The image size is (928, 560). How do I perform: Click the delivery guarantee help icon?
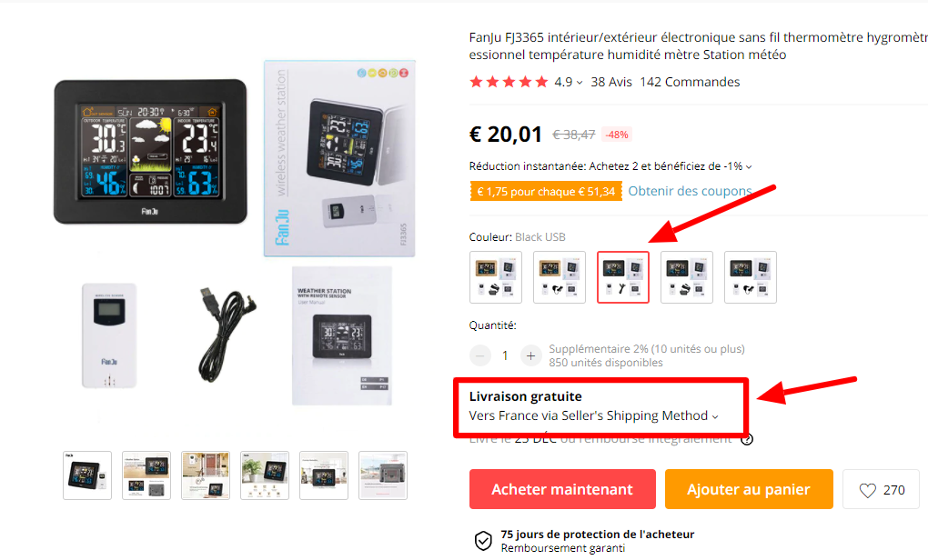[747, 439]
